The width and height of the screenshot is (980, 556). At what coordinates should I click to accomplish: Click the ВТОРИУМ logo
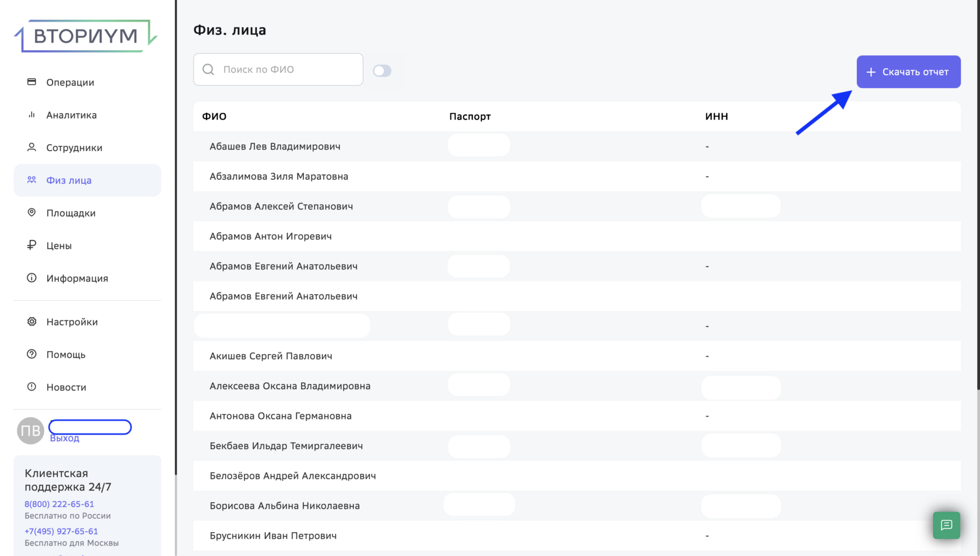pyautogui.click(x=86, y=36)
